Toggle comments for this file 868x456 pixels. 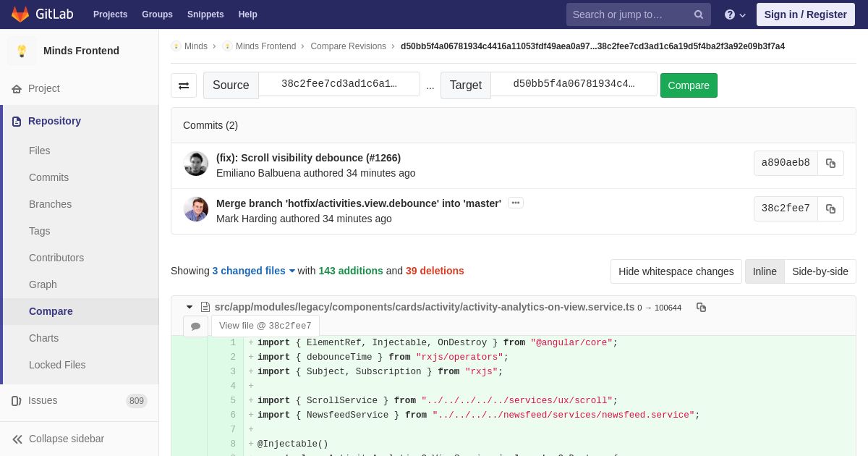point(195,326)
